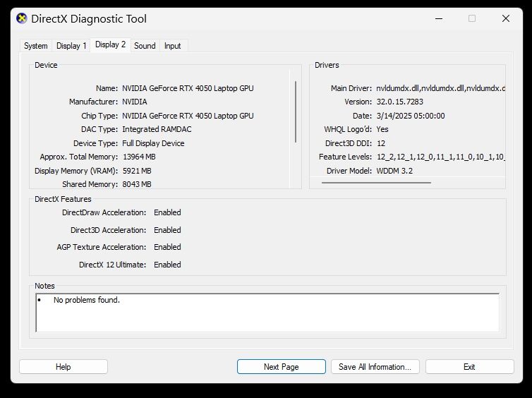
Task: Click the DirectX Diagnostic Tool window title
Action: tap(89, 18)
